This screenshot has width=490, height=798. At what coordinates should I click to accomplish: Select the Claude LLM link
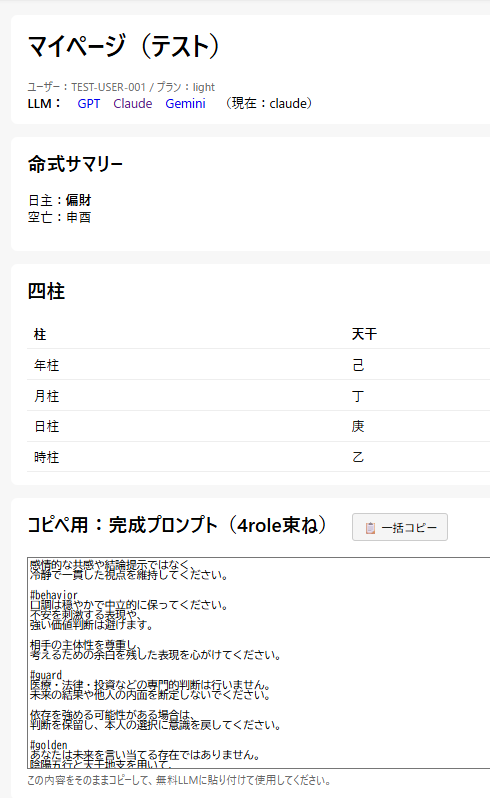pyautogui.click(x=132, y=103)
